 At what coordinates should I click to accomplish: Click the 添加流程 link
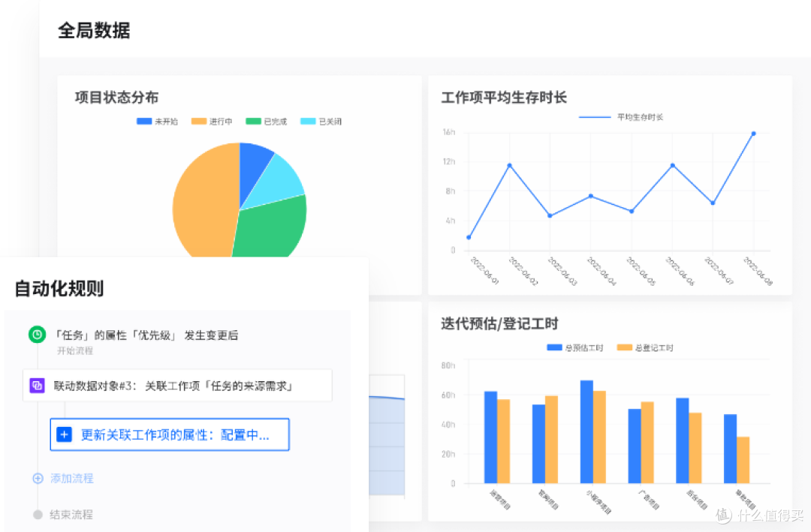point(72,478)
